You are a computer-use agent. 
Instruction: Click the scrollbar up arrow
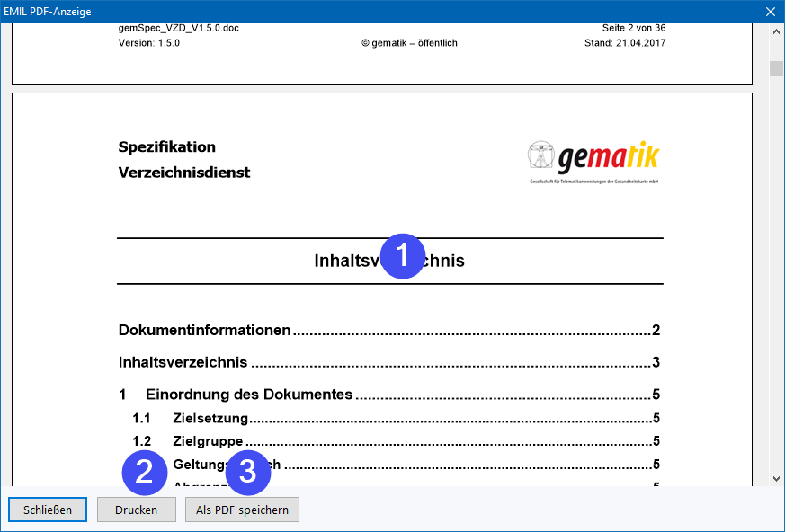tap(775, 31)
